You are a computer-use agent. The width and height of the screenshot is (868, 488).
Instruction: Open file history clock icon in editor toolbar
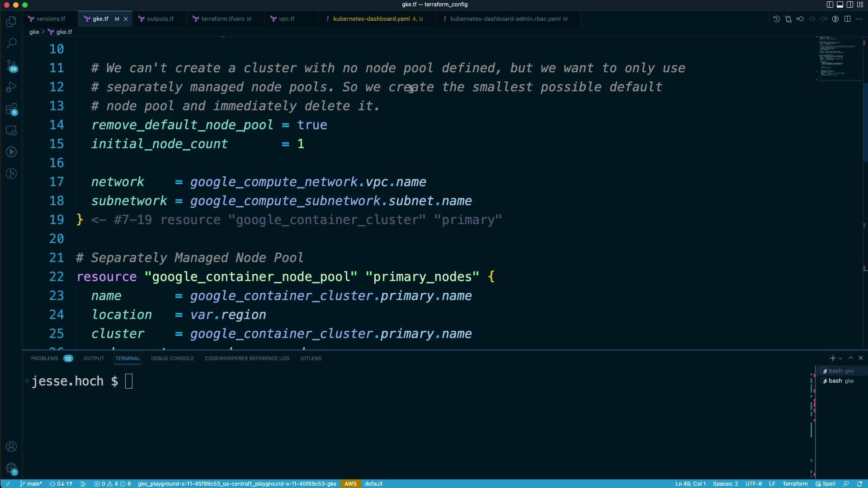pyautogui.click(x=776, y=19)
